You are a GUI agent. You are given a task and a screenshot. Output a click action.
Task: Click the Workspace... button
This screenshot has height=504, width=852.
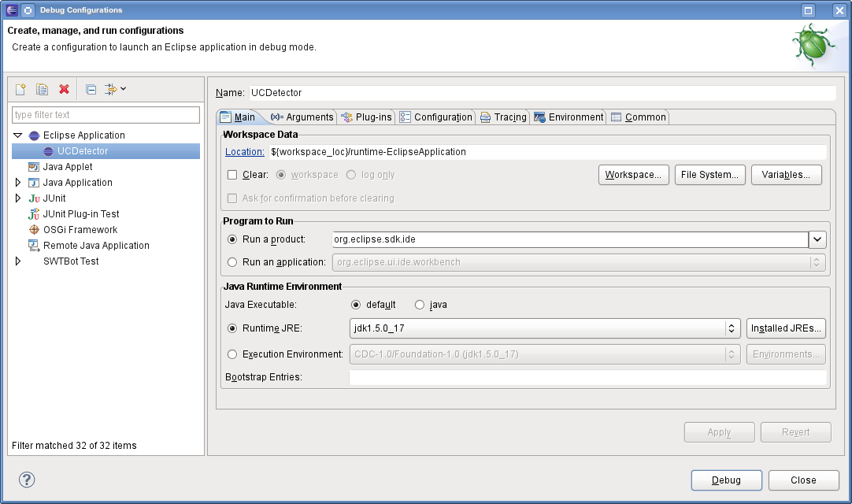634,175
